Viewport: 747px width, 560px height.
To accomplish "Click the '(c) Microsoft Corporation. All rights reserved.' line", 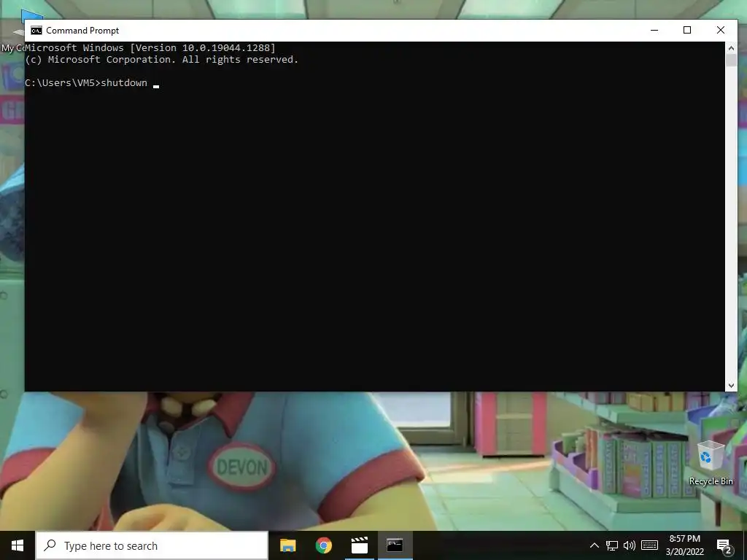I will coord(161,60).
